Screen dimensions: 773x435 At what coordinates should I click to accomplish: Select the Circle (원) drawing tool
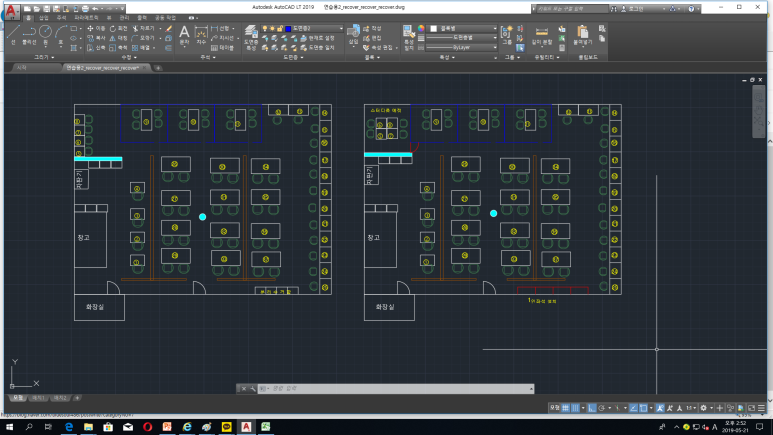[45, 35]
